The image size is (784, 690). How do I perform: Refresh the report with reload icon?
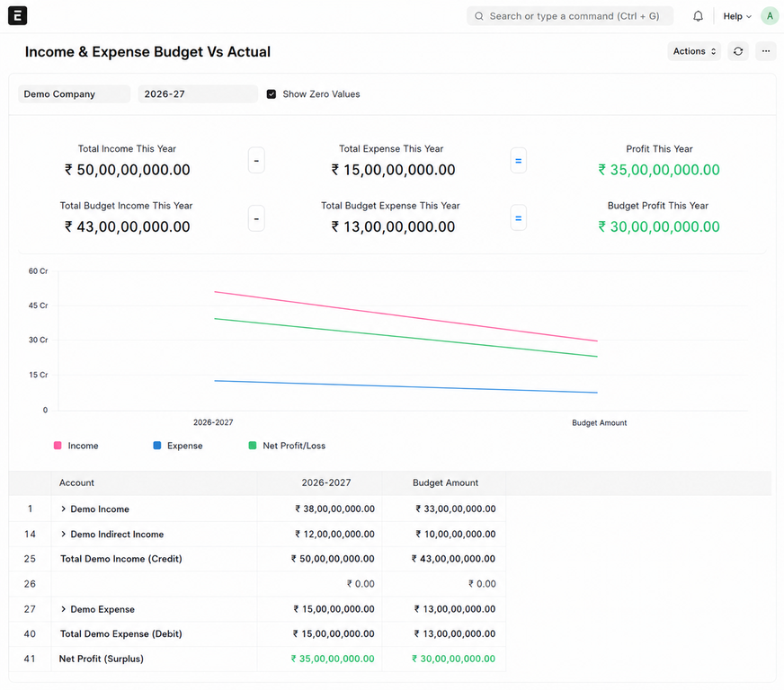(738, 51)
